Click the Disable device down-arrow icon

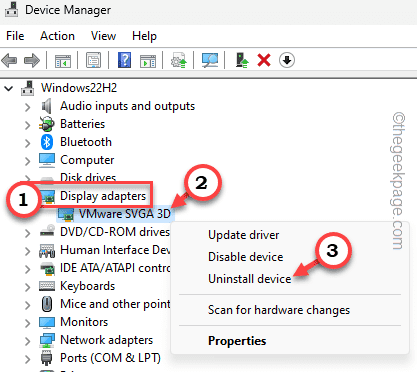tap(287, 60)
